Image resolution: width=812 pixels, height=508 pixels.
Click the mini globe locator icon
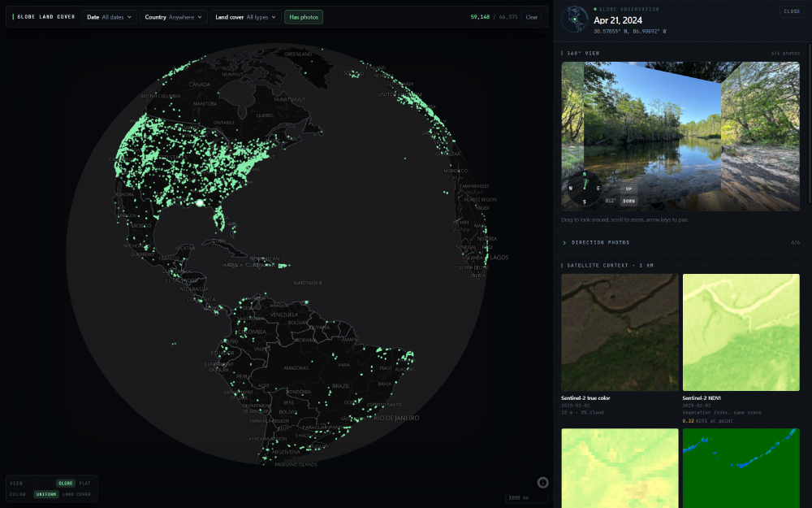(574, 20)
